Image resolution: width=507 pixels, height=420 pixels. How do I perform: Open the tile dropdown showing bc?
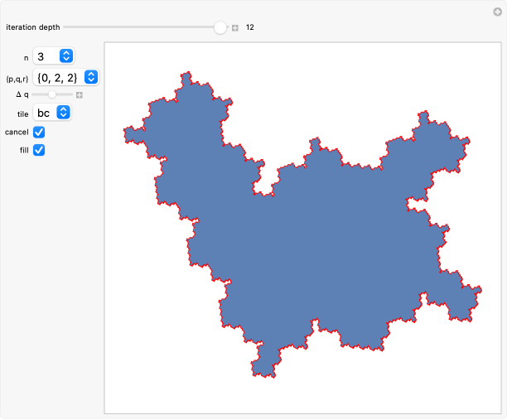coord(51,113)
